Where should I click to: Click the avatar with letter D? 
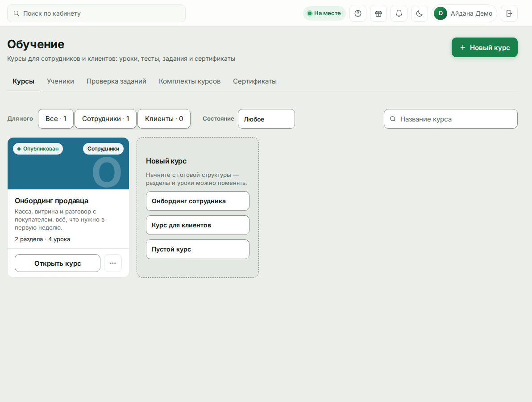pyautogui.click(x=441, y=13)
